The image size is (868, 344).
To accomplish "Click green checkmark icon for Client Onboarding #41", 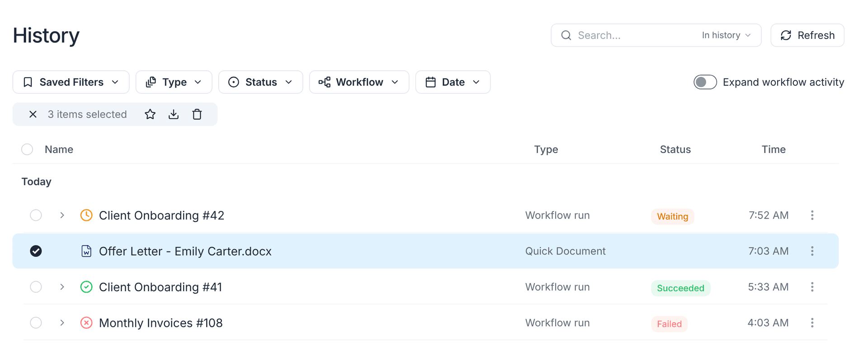I will click(x=86, y=287).
